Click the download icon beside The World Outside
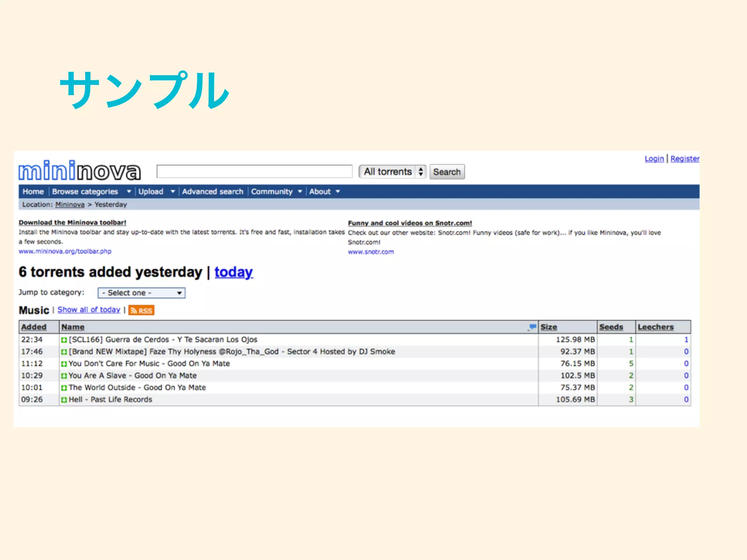Image resolution: width=747 pixels, height=560 pixels. pyautogui.click(x=64, y=388)
